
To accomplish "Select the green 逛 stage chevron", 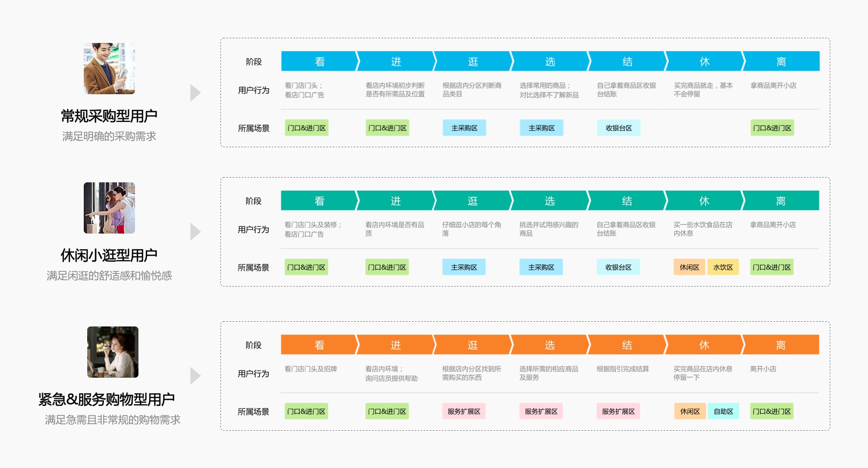I will pyautogui.click(x=473, y=201).
